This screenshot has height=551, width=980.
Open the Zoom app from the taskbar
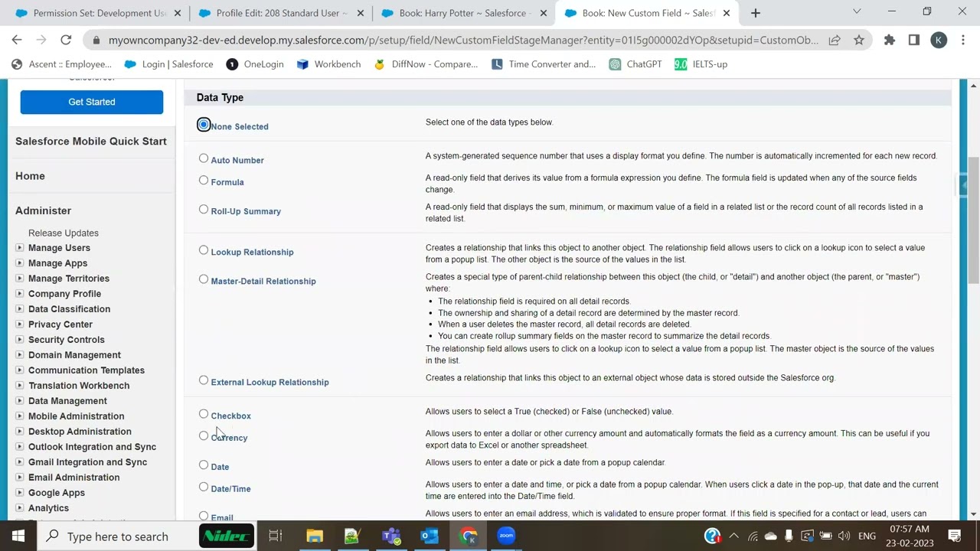coord(506,536)
